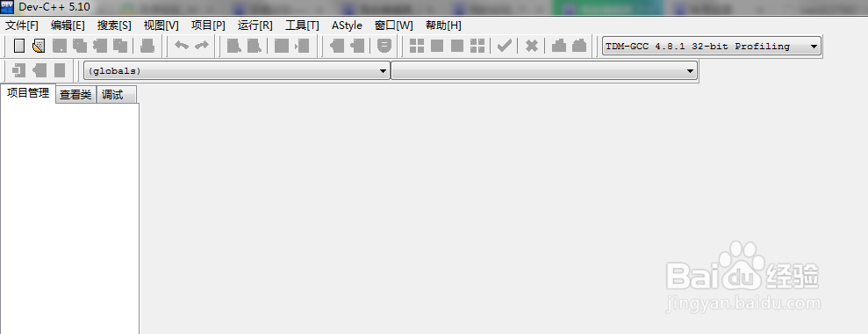Viewport: 868px width, 334px height.
Task: Open the 项目[P] menu
Action: (208, 25)
